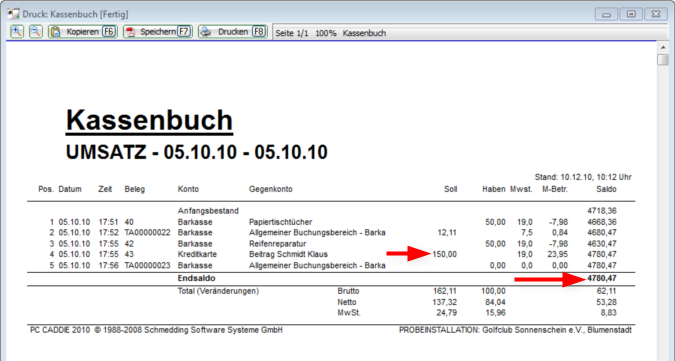This screenshot has height=361, width=675.
Task: Click the 'Seite 1/1' page indicator
Action: [x=292, y=33]
